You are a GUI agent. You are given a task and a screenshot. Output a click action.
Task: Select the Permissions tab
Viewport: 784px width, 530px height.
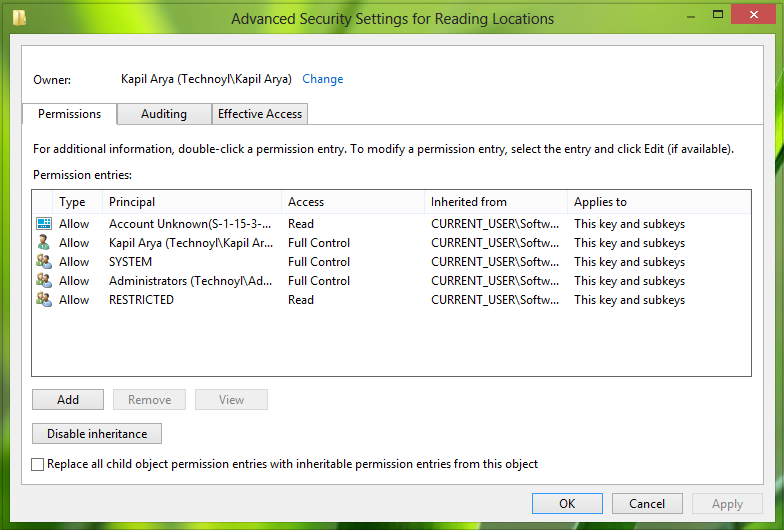point(70,114)
